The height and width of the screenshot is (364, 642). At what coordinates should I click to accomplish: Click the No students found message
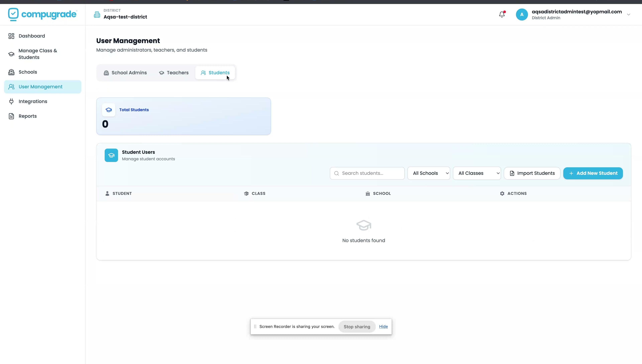click(x=364, y=240)
